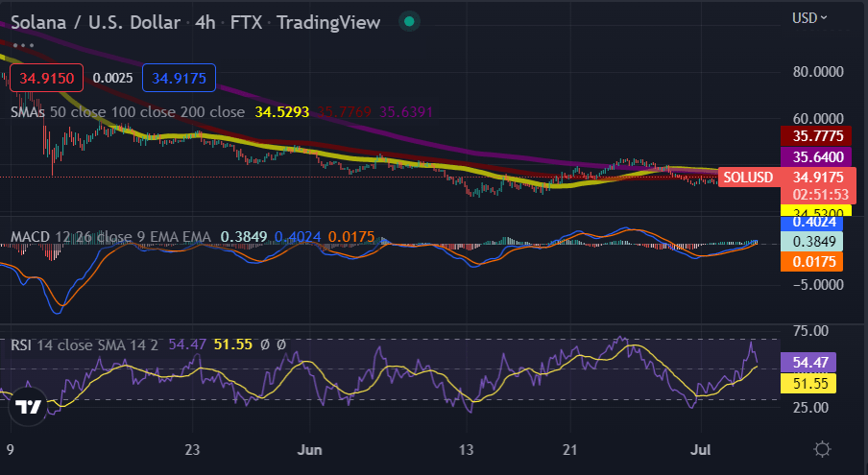Click the 02:51:53 countdown timer
This screenshot has height=475, width=868.
pyautogui.click(x=820, y=195)
